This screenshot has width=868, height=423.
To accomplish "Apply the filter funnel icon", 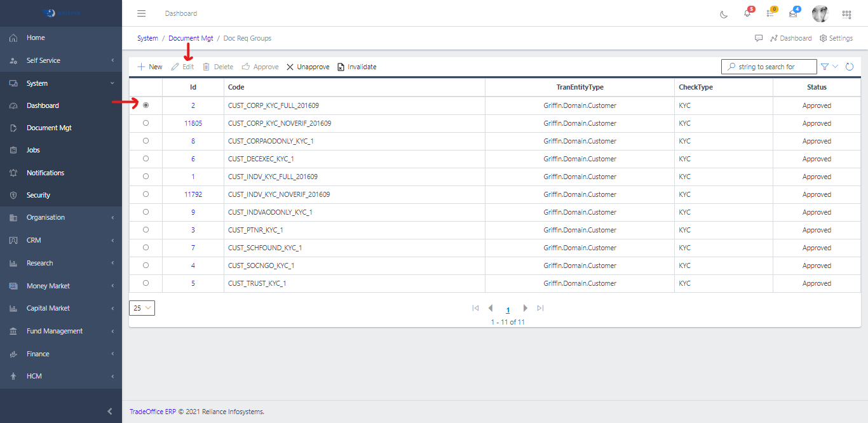I will 824,66.
